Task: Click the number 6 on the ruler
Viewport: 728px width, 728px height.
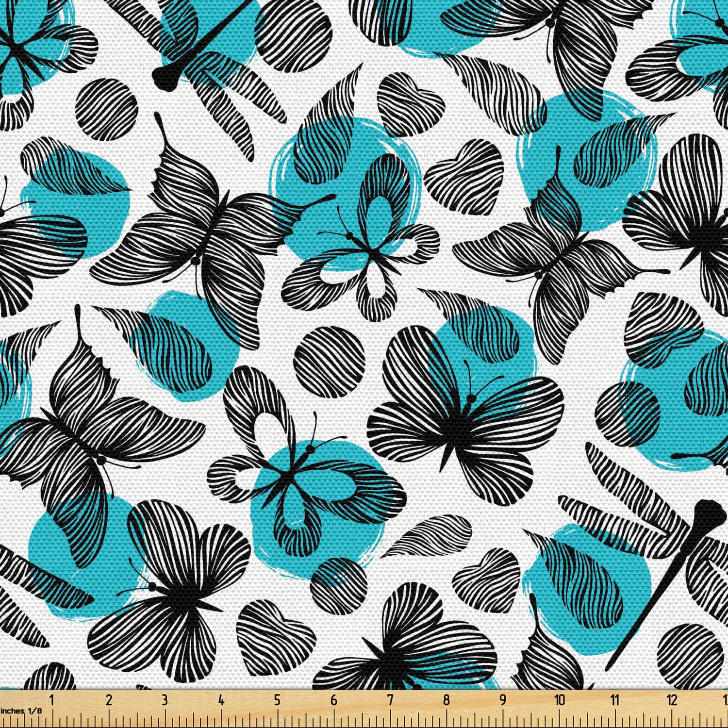Action: (333, 699)
